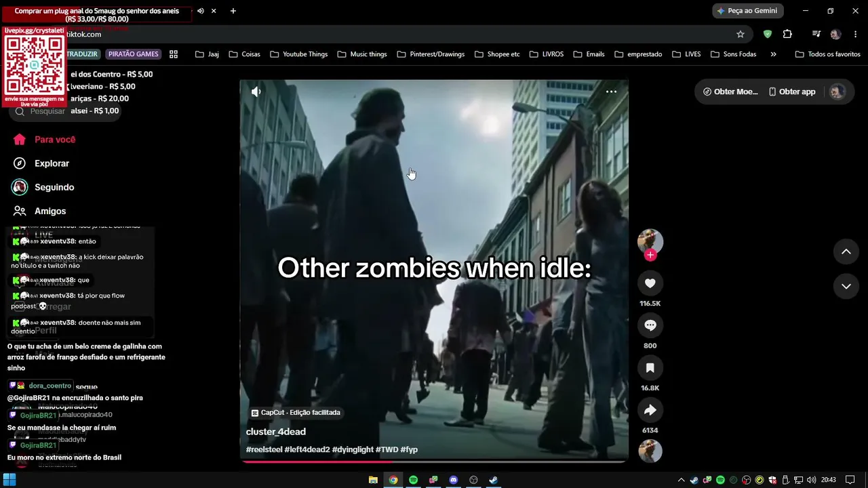Open the Extensions puzzle-piece menu
The image size is (868, 488).
[787, 34]
